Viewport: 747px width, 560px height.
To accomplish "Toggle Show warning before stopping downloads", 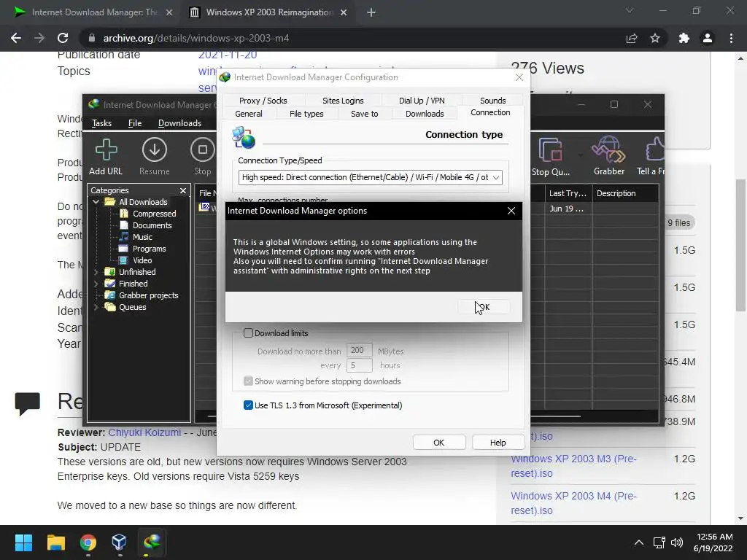I will click(x=248, y=381).
